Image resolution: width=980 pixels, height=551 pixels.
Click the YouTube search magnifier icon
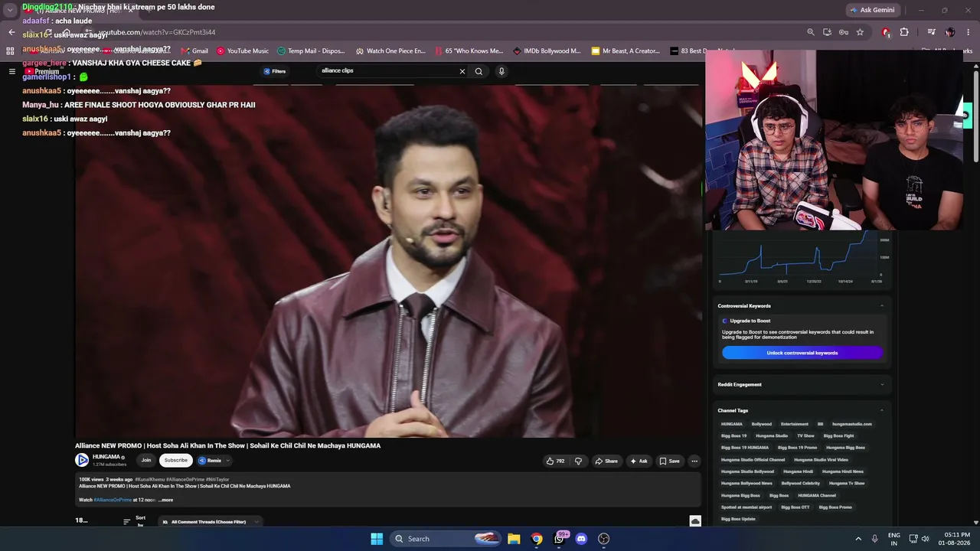click(479, 71)
